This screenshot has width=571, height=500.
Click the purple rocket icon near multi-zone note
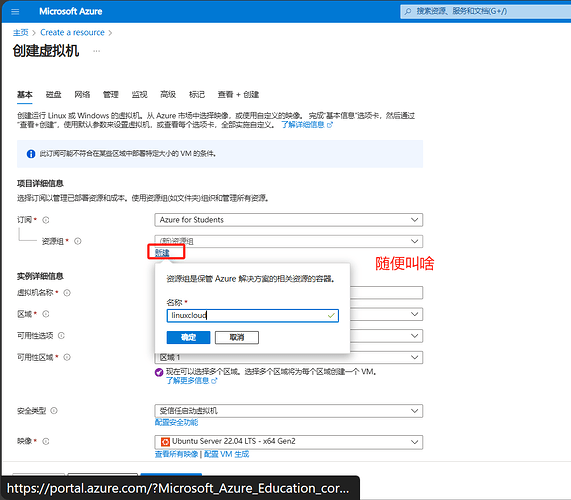point(159,372)
